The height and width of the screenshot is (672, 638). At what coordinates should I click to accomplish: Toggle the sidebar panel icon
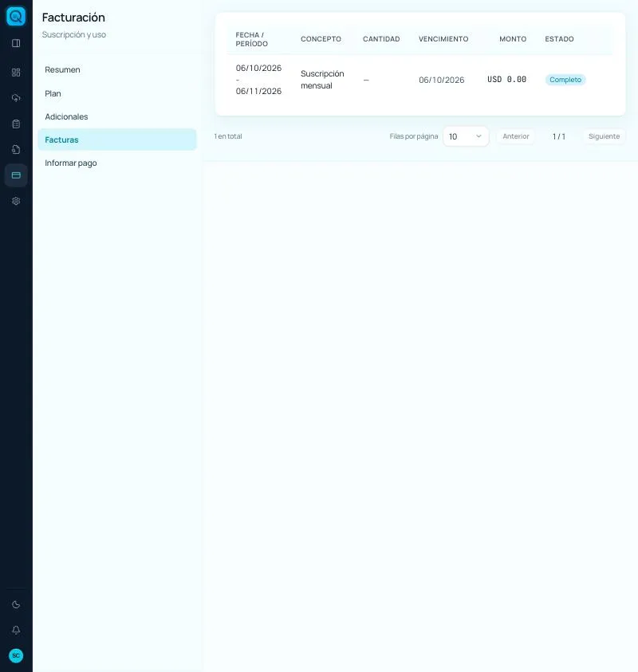pyautogui.click(x=16, y=43)
